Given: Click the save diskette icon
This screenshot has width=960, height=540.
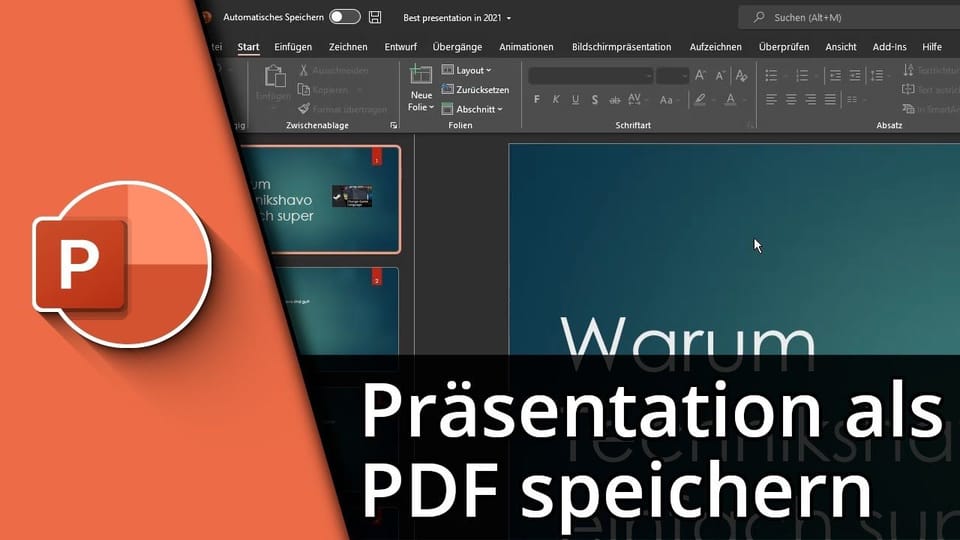Looking at the screenshot, I should click(375, 17).
